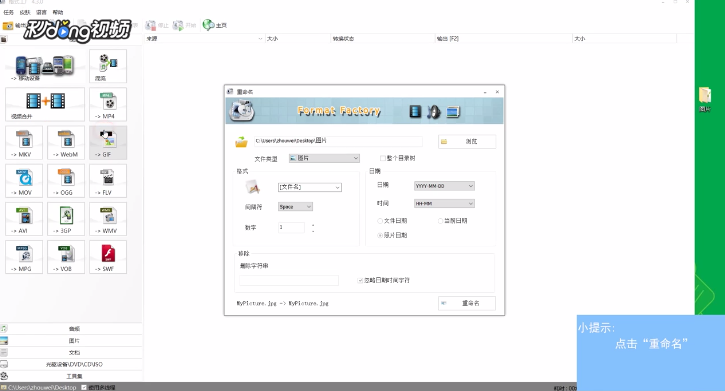
Task: Click the film strip icon in rename dialog header
Action: click(415, 111)
